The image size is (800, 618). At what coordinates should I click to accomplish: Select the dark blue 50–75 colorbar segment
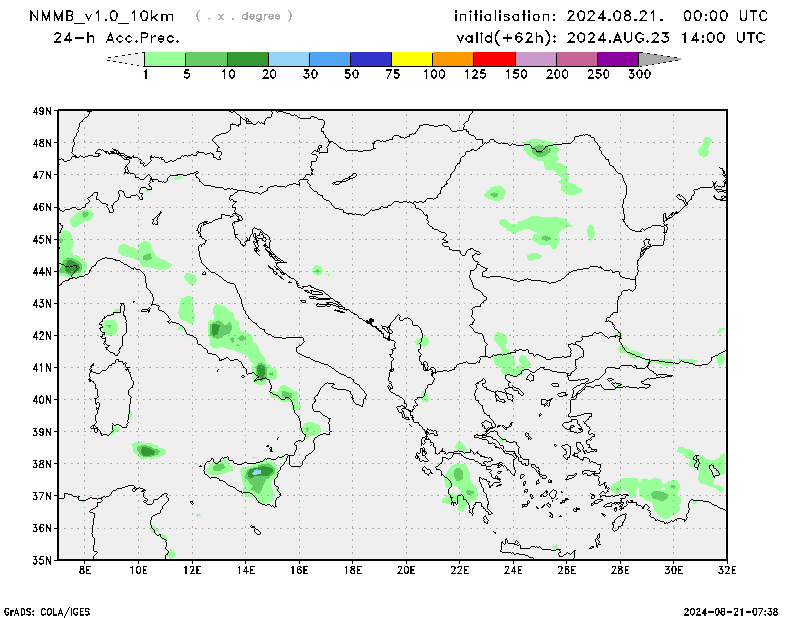point(371,60)
